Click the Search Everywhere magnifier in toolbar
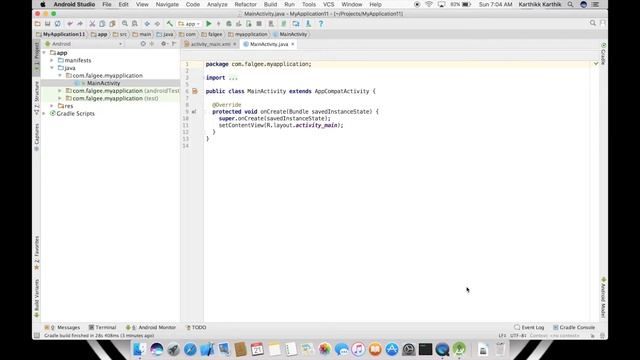The height and width of the screenshot is (360, 640). 593,23
